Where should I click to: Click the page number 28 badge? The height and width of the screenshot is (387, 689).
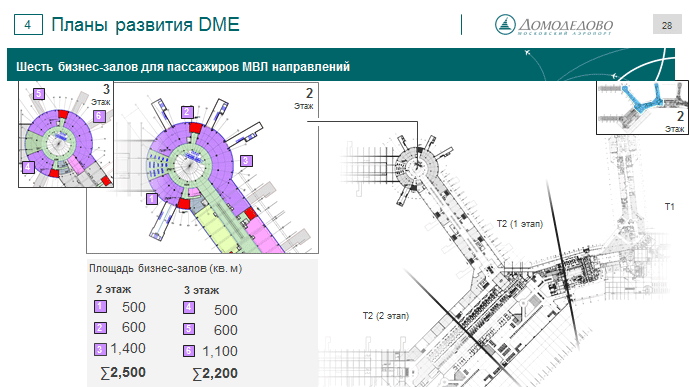pyautogui.click(x=667, y=25)
